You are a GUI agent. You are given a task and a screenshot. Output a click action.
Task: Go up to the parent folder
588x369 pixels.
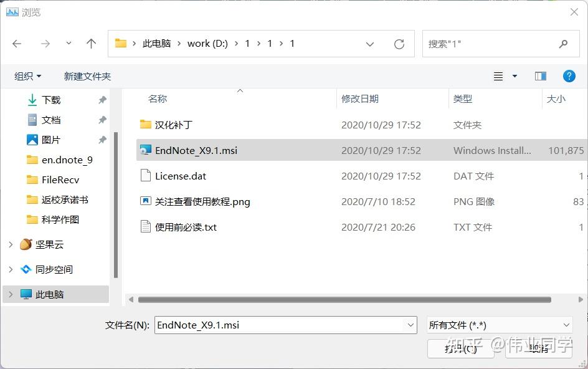tap(91, 44)
